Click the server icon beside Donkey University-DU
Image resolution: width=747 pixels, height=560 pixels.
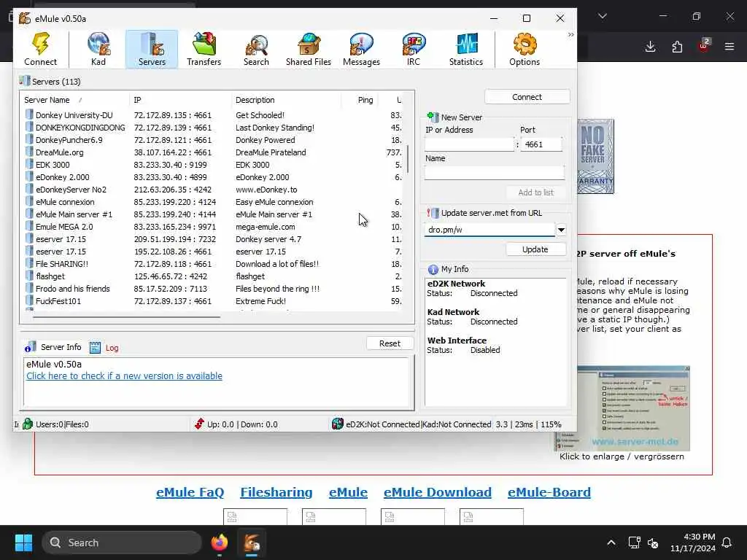(x=29, y=114)
